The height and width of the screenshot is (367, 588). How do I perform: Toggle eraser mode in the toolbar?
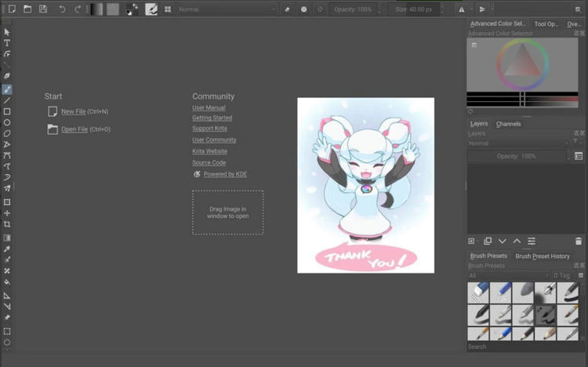[287, 9]
